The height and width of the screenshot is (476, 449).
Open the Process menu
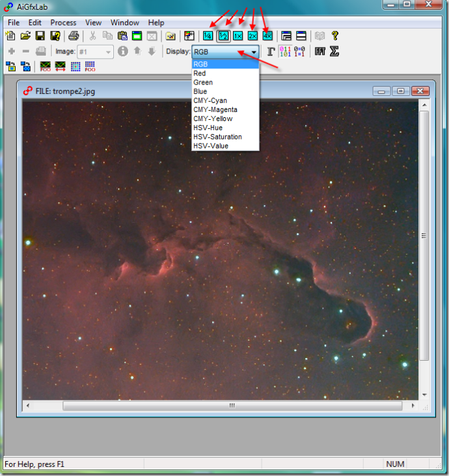pyautogui.click(x=63, y=23)
